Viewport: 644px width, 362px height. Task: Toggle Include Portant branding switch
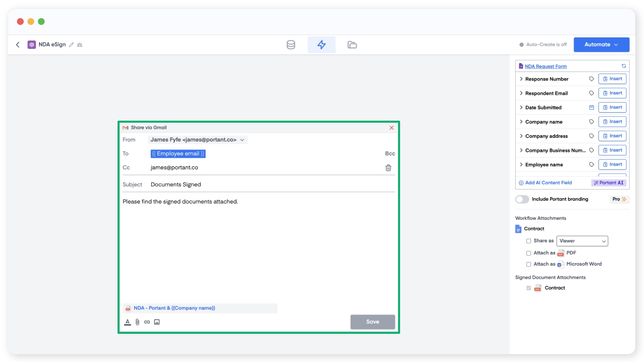[522, 199]
